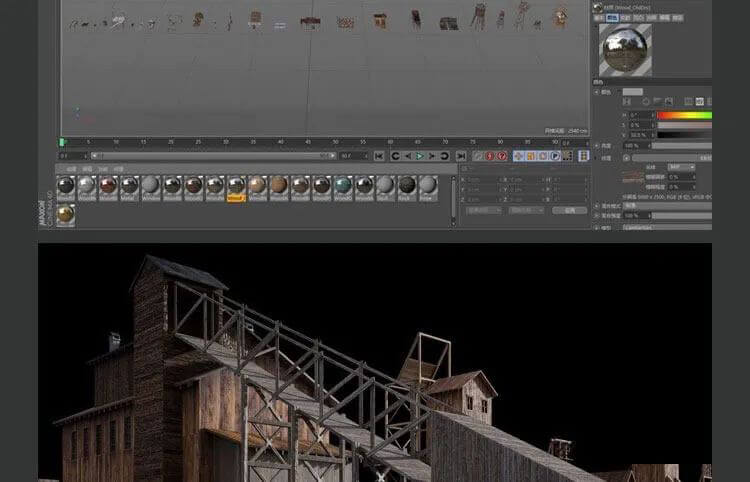750x482 pixels.
Task: Jump to the end of the animation
Action: [x=460, y=156]
